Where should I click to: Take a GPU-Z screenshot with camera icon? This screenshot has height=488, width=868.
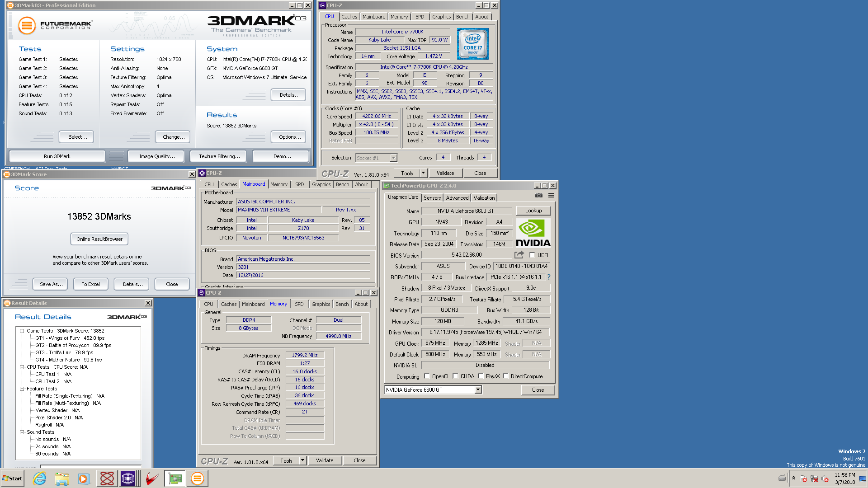click(x=538, y=196)
